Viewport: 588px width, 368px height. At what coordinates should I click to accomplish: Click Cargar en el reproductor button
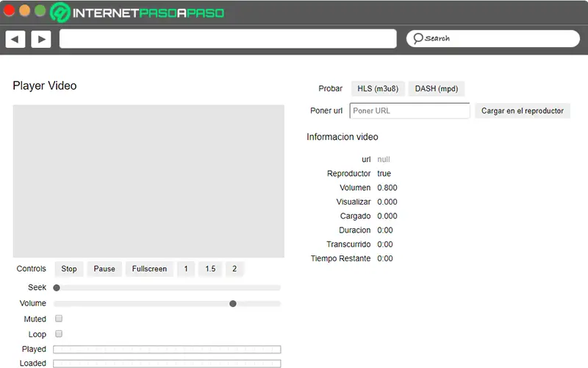click(x=523, y=111)
